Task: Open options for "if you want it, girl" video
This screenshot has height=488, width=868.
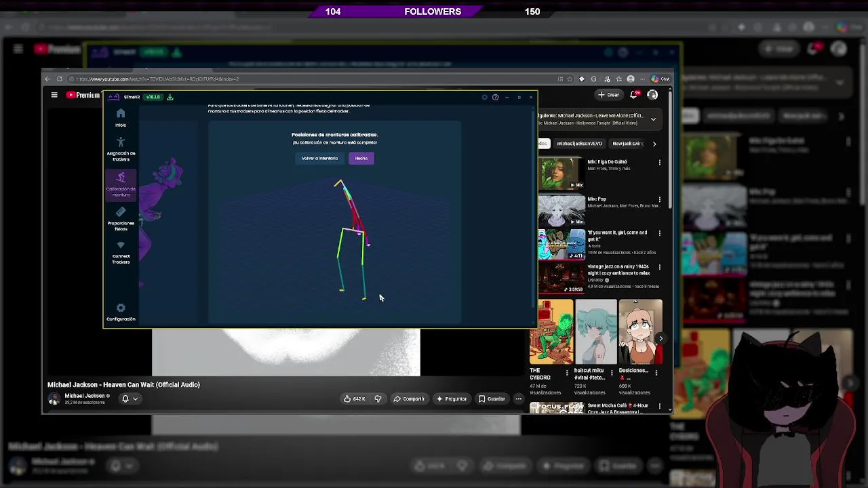Action: click(659, 233)
